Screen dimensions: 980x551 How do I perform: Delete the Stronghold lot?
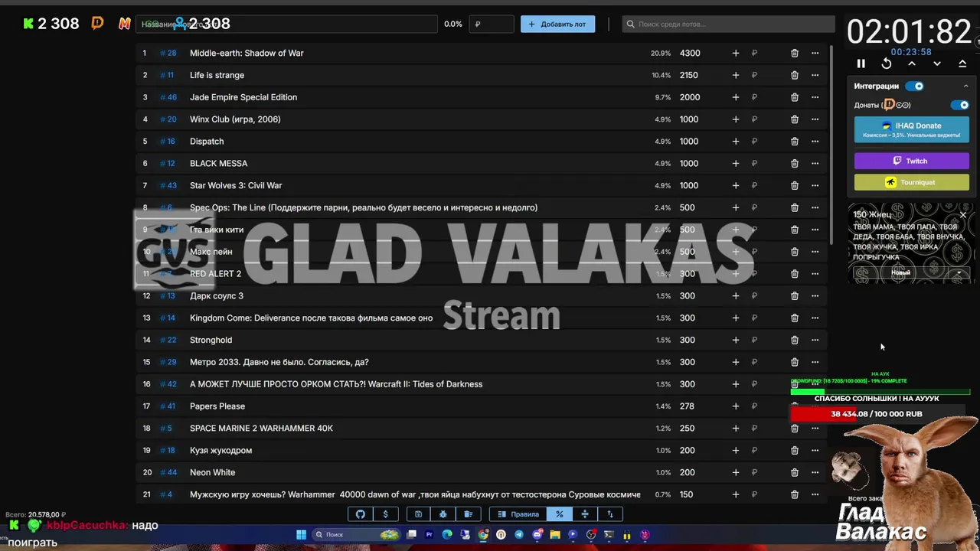[795, 340]
